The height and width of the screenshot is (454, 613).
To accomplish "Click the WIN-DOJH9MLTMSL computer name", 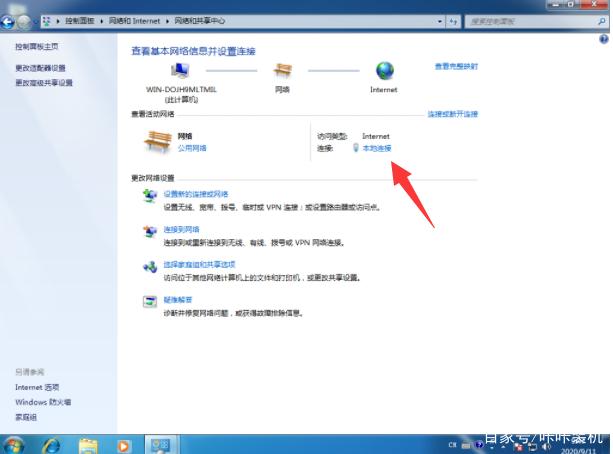I will pos(181,90).
